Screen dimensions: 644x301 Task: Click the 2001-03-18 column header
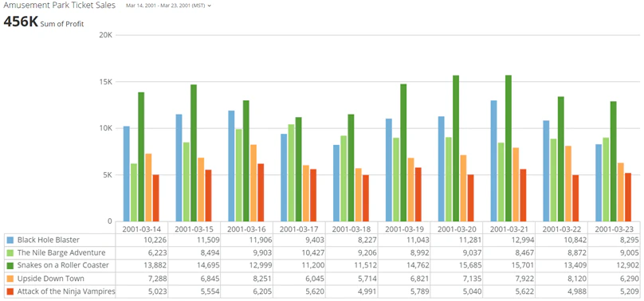click(x=351, y=229)
